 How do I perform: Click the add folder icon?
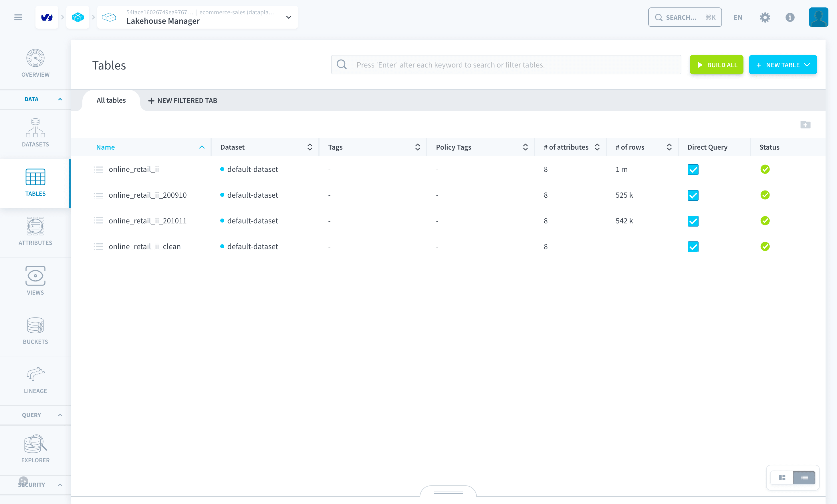pos(805,125)
